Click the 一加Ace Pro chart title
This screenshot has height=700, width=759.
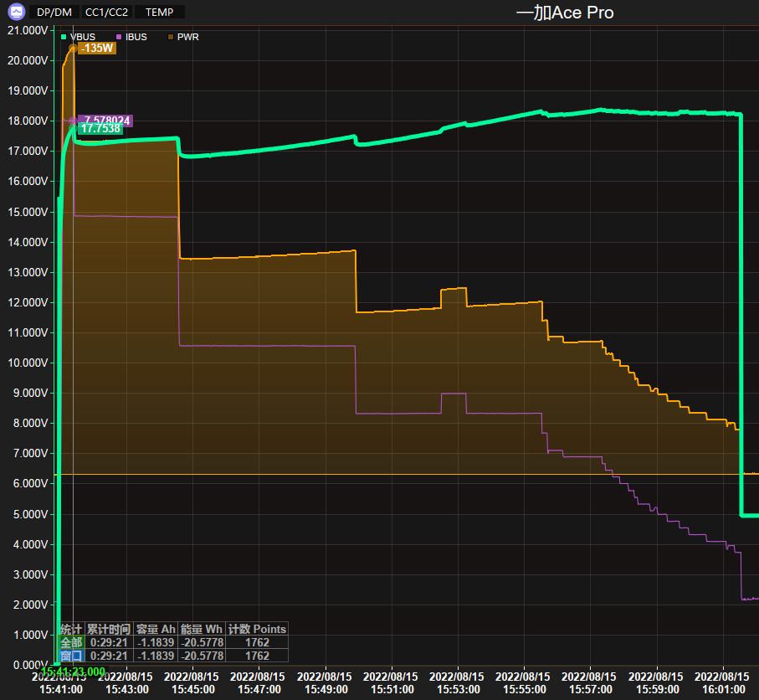point(564,13)
